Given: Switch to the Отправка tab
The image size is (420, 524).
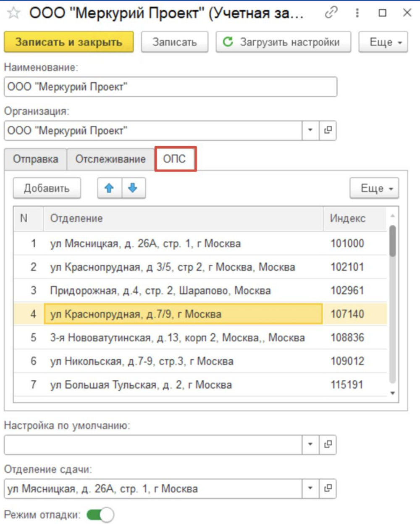Looking at the screenshot, I should 35,159.
